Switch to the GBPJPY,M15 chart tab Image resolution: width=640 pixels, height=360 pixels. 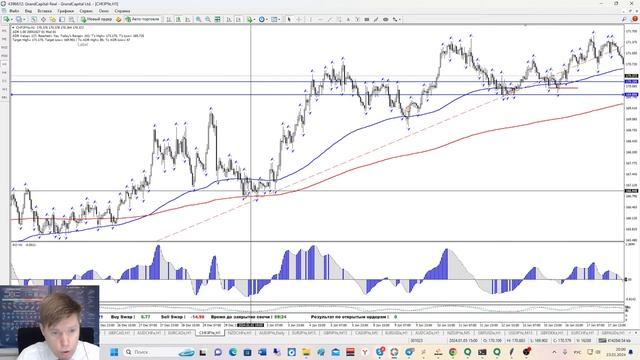coord(336,333)
